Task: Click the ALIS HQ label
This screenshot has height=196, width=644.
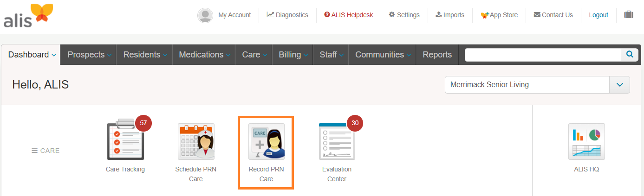Action: pos(586,169)
